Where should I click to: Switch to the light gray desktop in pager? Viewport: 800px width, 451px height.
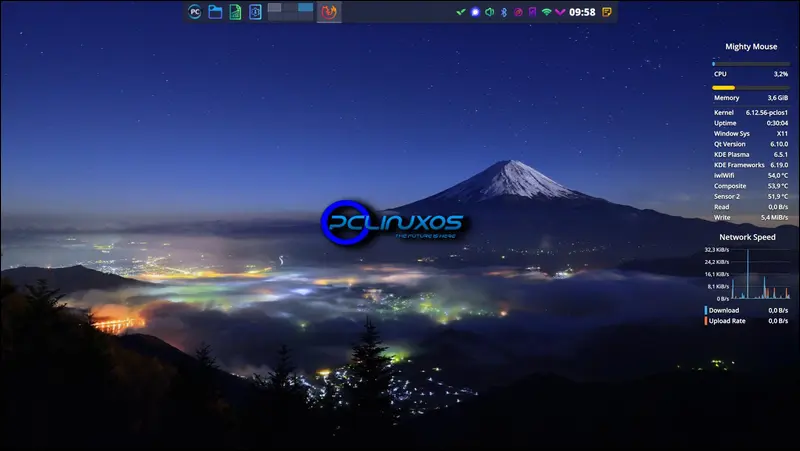pos(274,7)
